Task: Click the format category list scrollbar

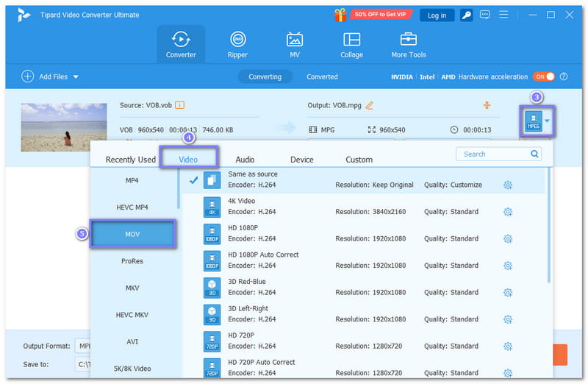Action: (x=179, y=188)
